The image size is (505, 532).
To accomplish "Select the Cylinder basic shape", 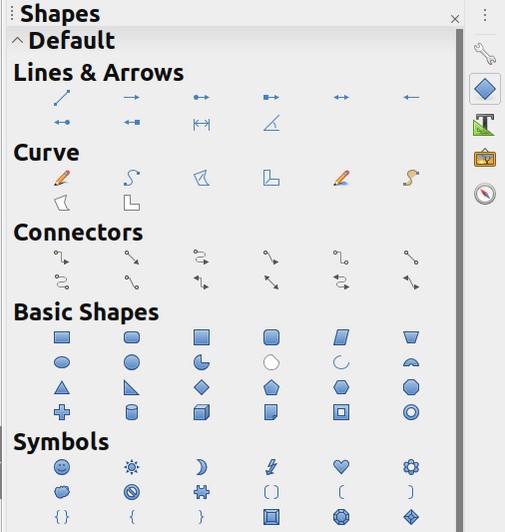I will tap(132, 412).
